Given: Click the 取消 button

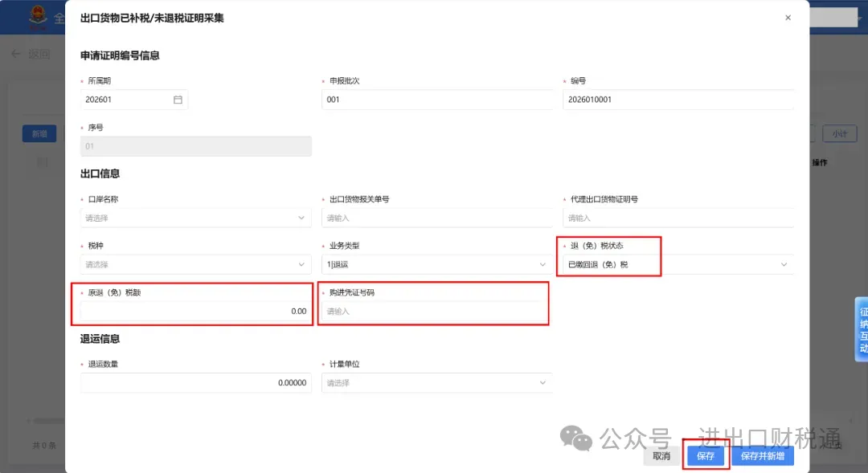Looking at the screenshot, I should 661,456.
